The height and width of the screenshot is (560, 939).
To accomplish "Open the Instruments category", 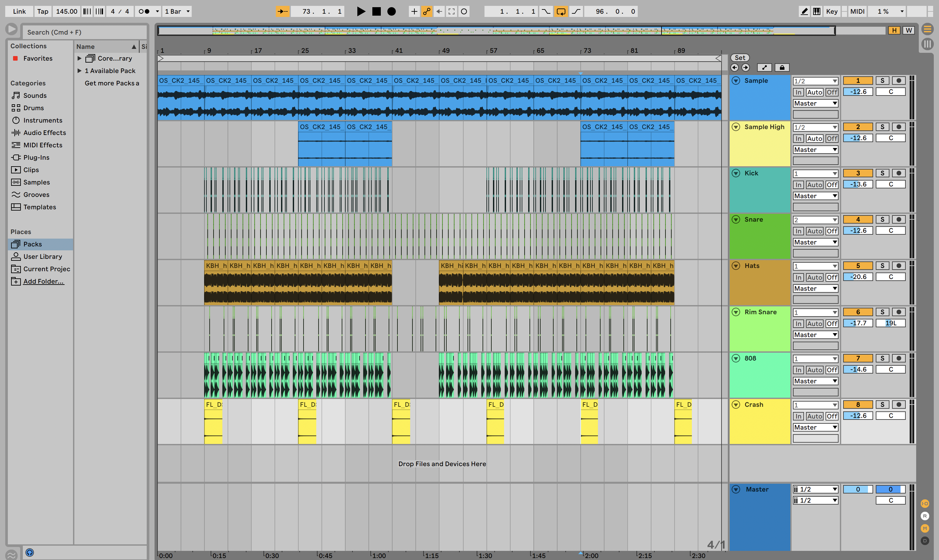I will [43, 120].
